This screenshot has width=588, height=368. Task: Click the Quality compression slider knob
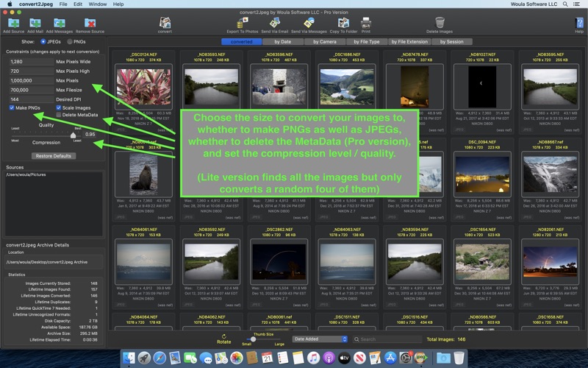73,135
